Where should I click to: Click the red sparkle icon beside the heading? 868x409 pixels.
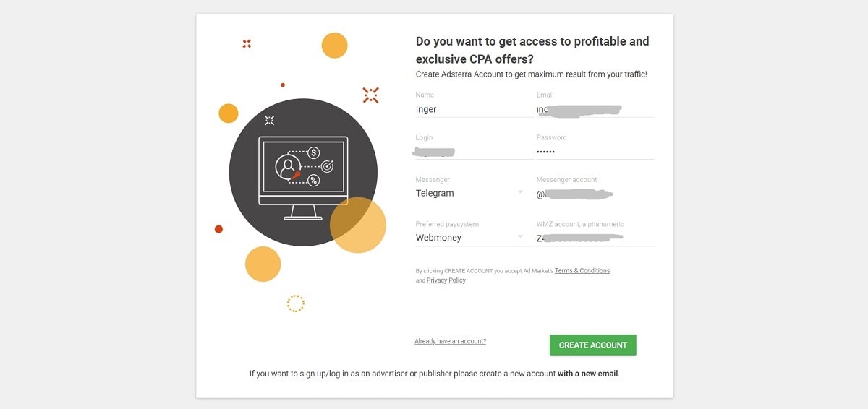click(371, 95)
